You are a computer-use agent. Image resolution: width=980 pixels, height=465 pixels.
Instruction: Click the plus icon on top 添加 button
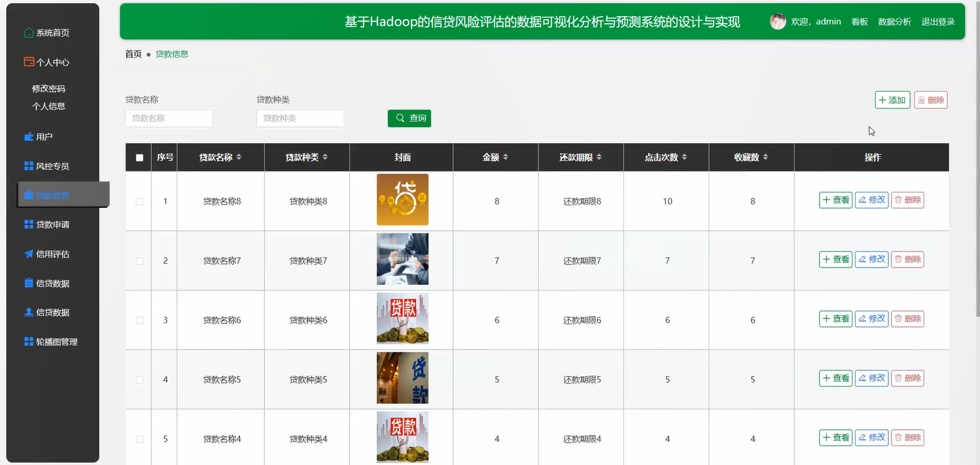[x=883, y=100]
